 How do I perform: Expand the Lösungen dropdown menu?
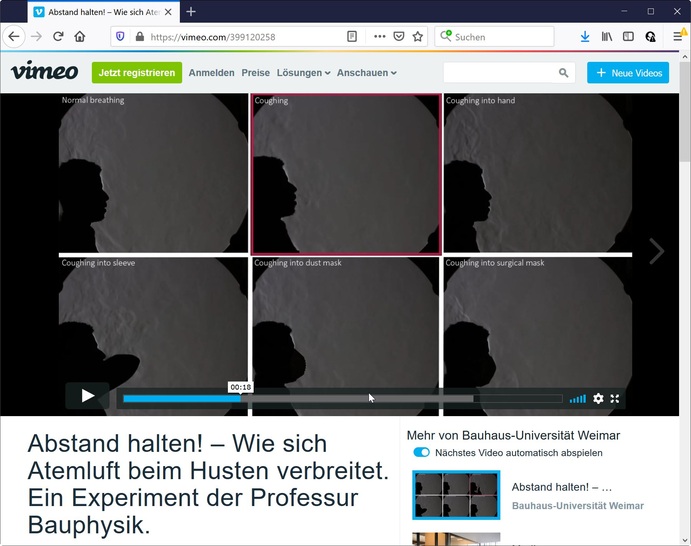coord(303,73)
